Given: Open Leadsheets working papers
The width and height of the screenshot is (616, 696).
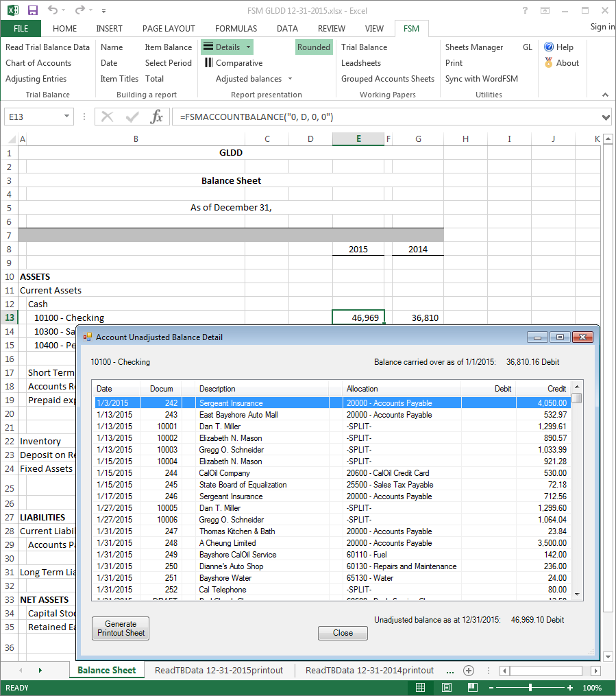Looking at the screenshot, I should [x=361, y=63].
